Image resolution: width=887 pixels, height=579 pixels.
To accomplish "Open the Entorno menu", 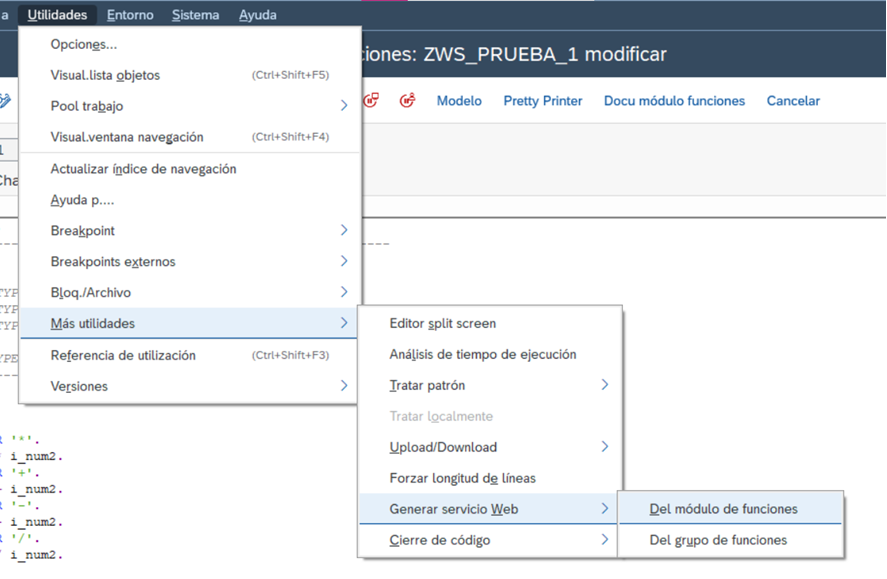I will [130, 14].
